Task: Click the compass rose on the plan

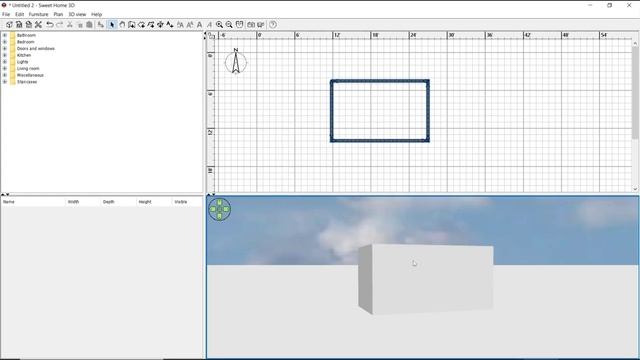Action: (236, 62)
